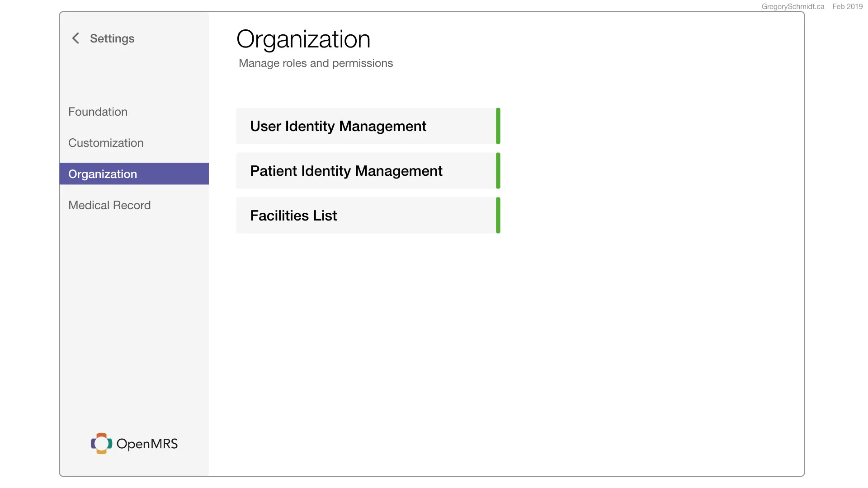Click the 'Manage roles and permissions' subtitle
This screenshot has height=488, width=868.
(x=316, y=63)
